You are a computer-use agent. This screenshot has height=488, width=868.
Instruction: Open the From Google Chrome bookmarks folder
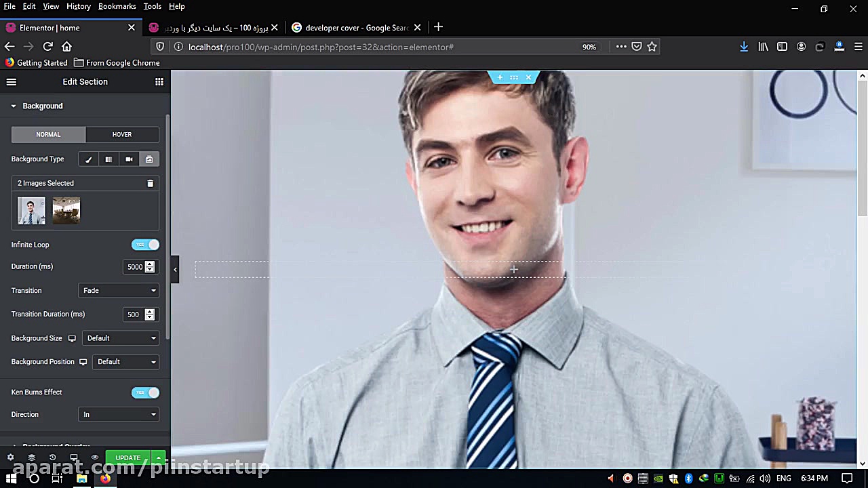tap(117, 63)
